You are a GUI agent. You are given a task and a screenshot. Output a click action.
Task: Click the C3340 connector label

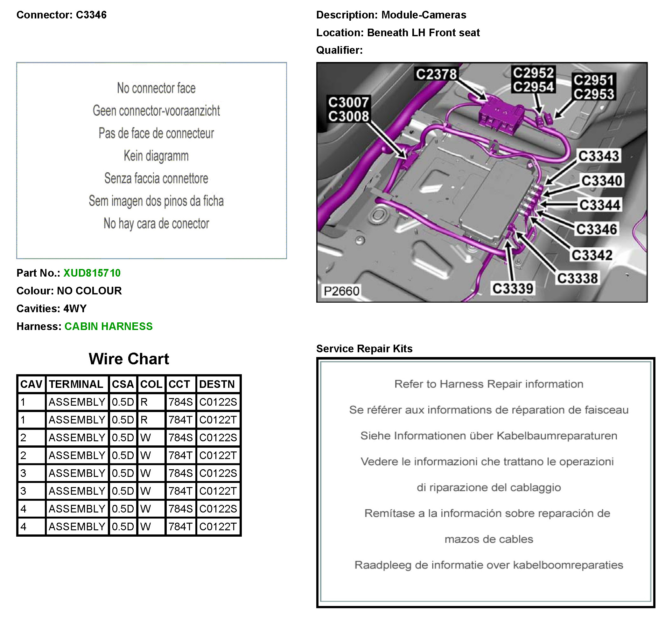(x=601, y=181)
